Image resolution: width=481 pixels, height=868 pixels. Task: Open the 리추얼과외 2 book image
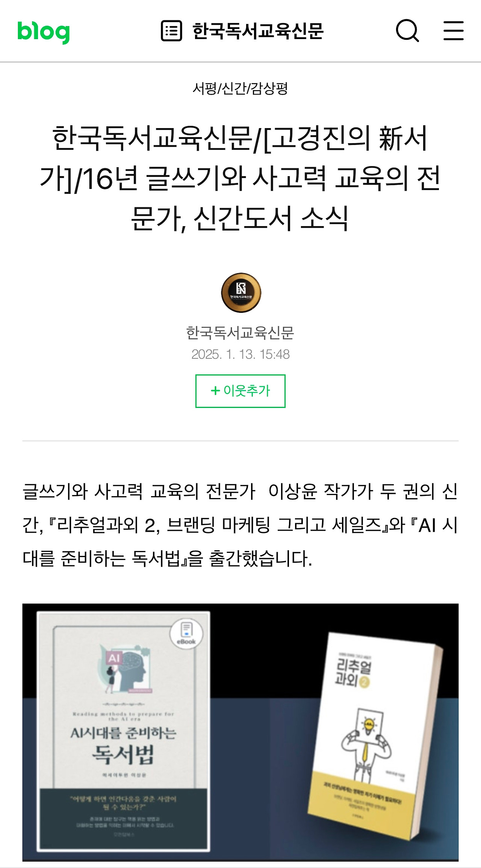point(375,737)
